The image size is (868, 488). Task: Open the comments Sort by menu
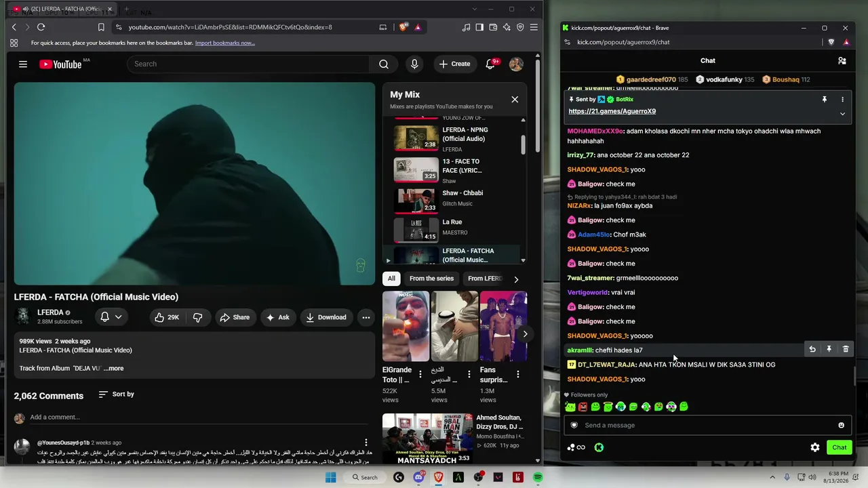(117, 394)
